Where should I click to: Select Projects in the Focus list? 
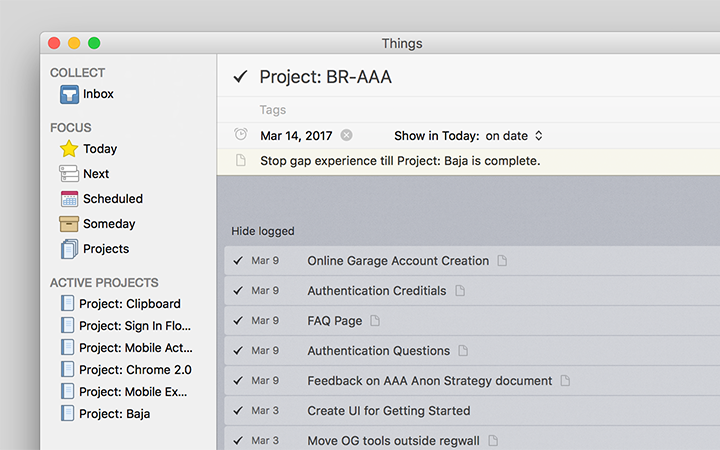pyautogui.click(x=106, y=249)
